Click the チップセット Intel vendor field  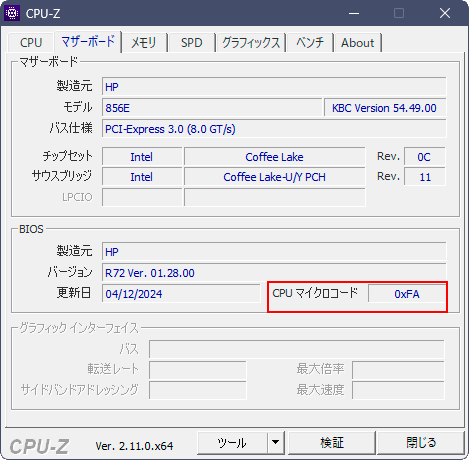pyautogui.click(x=142, y=157)
